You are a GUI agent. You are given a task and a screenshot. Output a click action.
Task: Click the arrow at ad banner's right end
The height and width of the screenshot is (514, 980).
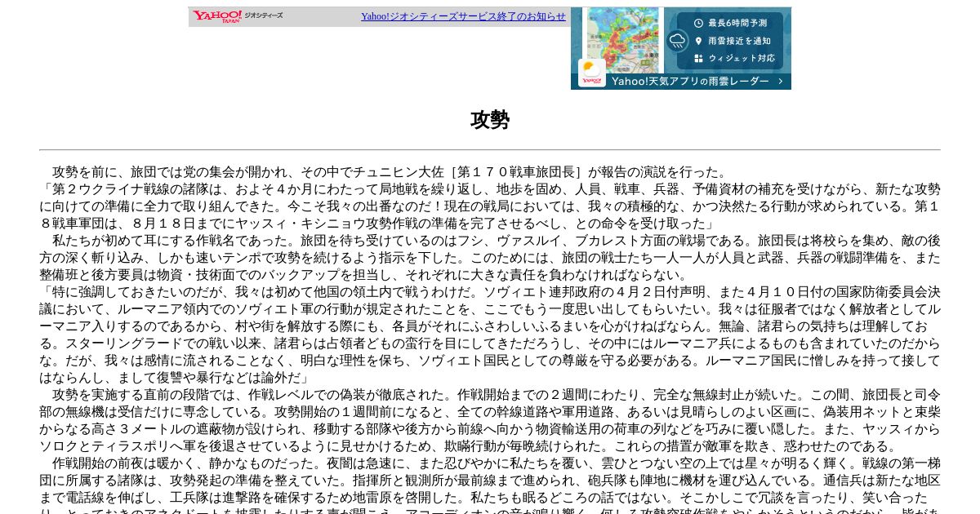[781, 81]
